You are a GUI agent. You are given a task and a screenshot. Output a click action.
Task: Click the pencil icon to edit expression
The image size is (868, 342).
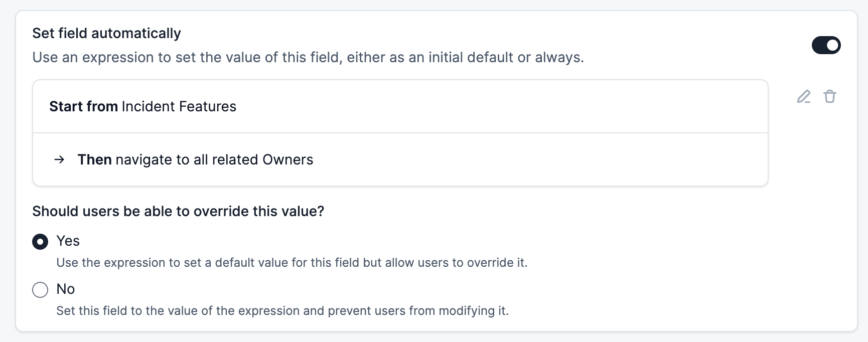point(804,96)
